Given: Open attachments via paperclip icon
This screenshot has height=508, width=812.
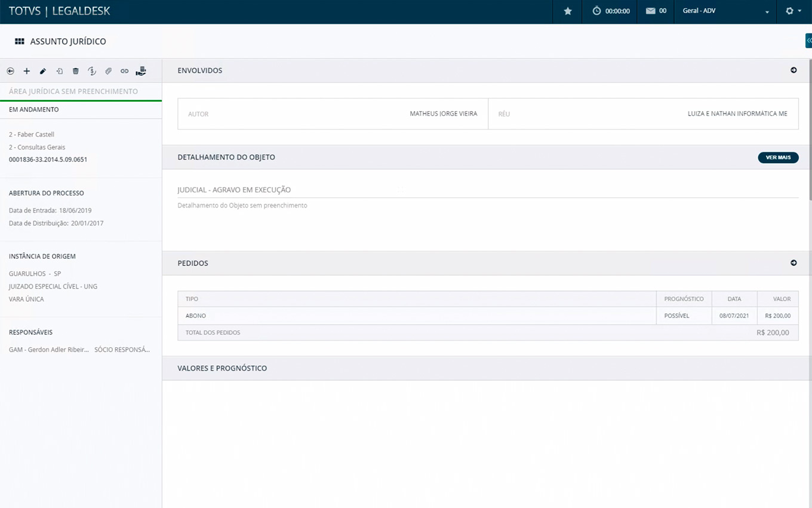Looking at the screenshot, I should click(108, 71).
